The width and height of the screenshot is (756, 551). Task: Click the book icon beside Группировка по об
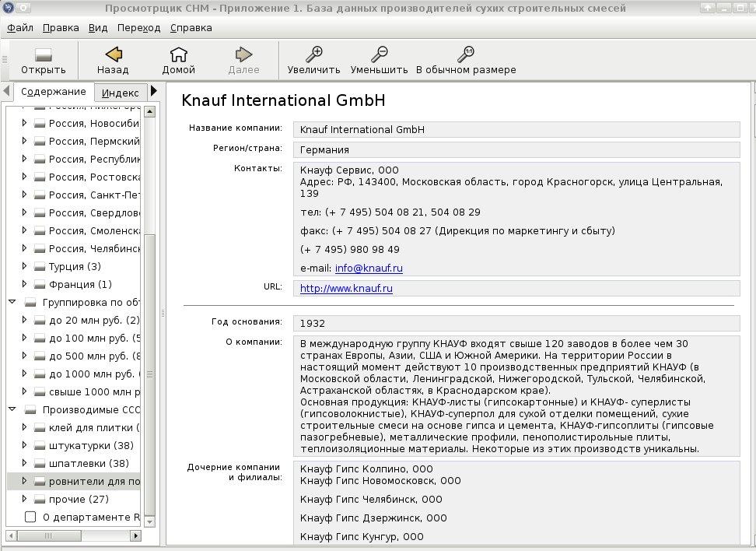click(x=30, y=303)
